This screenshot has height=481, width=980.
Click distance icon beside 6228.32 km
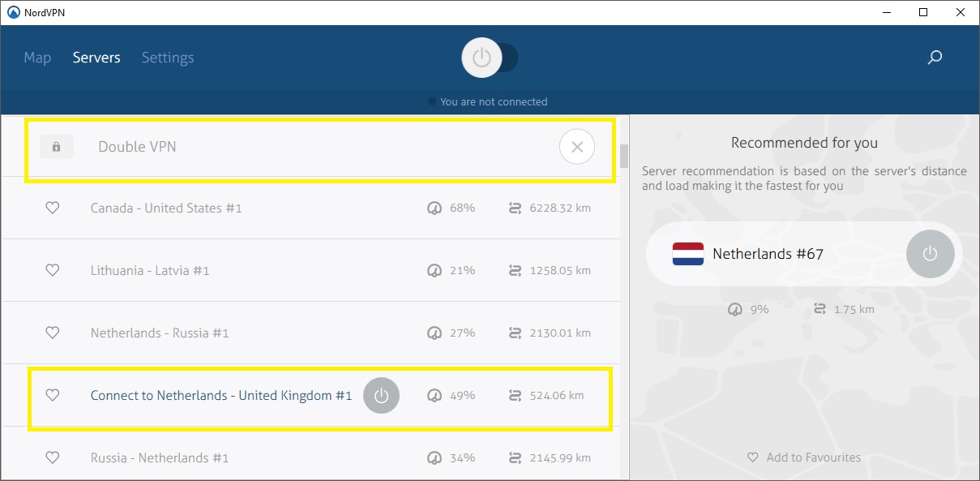(516, 208)
